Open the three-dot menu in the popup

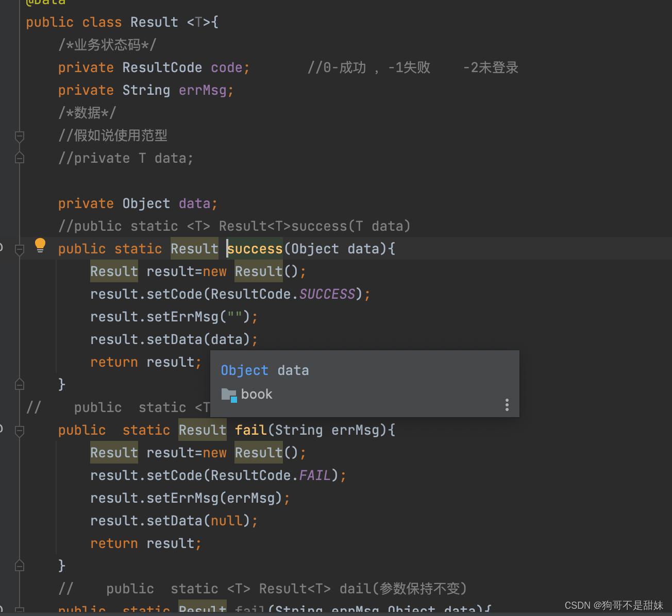coord(507,405)
